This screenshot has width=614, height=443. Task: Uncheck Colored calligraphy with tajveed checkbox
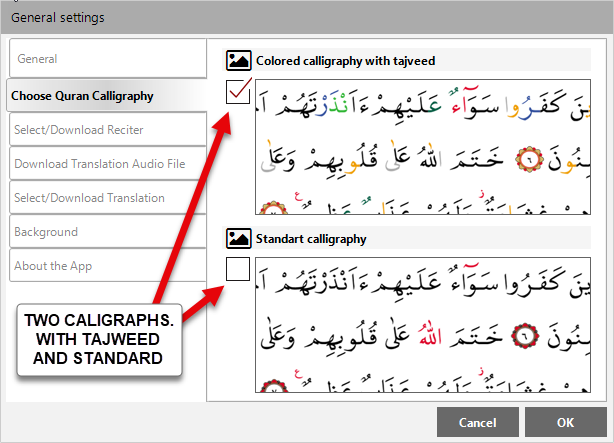[x=238, y=92]
